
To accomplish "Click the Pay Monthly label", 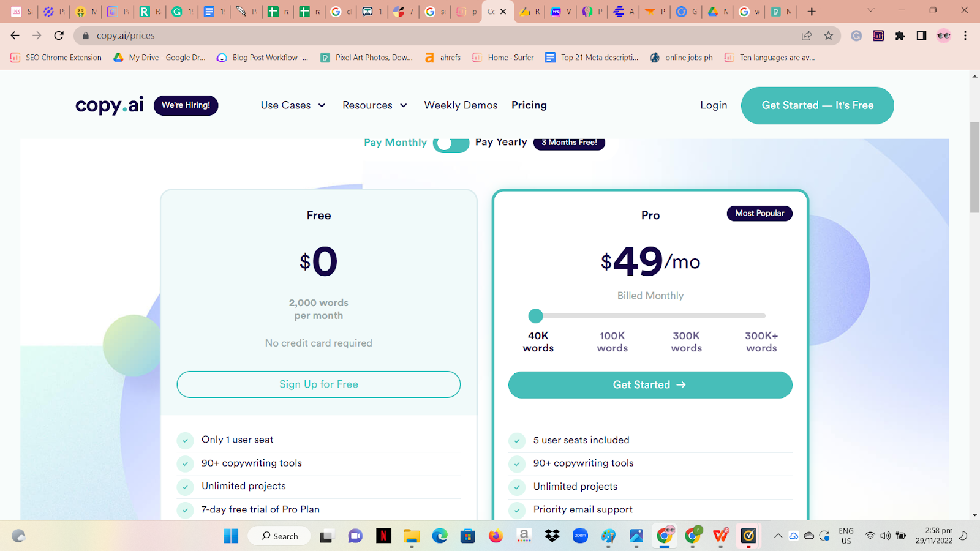I will coord(395,143).
